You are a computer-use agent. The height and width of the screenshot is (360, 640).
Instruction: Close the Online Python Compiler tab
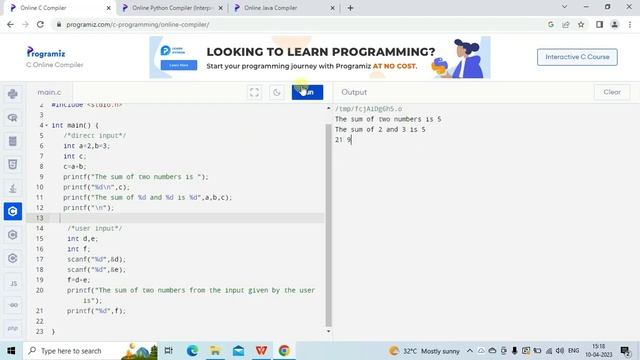pyautogui.click(x=221, y=8)
